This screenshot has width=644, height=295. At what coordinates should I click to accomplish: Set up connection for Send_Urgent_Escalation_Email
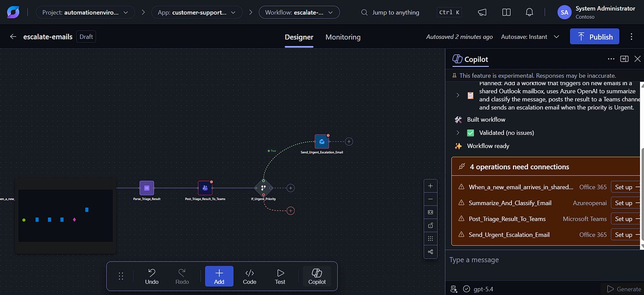point(626,235)
